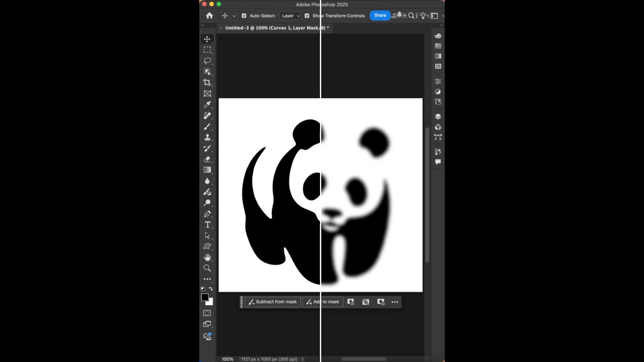Click the foreground color swatch
Image resolution: width=644 pixels, height=362 pixels.
pyautogui.click(x=205, y=297)
